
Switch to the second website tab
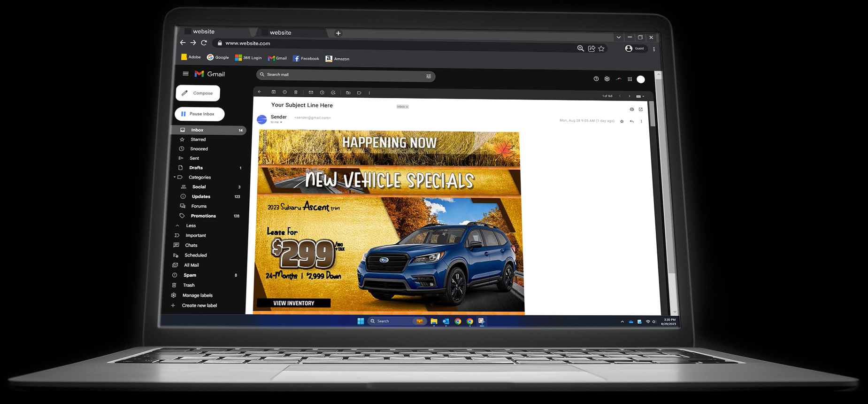[x=291, y=32]
